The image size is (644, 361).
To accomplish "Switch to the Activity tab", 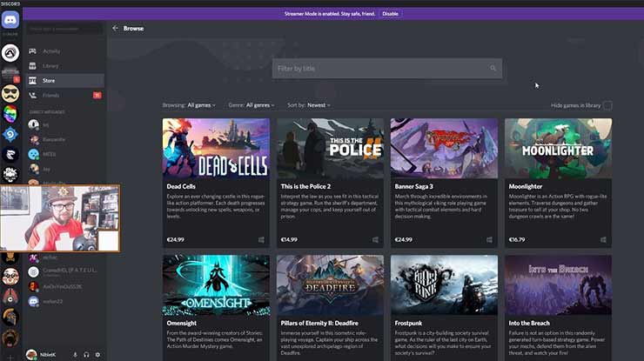I will click(x=65, y=51).
